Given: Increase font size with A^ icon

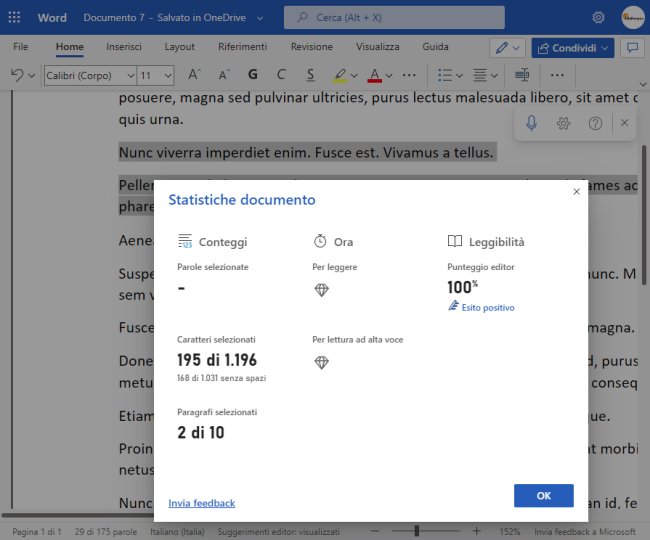Looking at the screenshot, I should (x=194, y=75).
